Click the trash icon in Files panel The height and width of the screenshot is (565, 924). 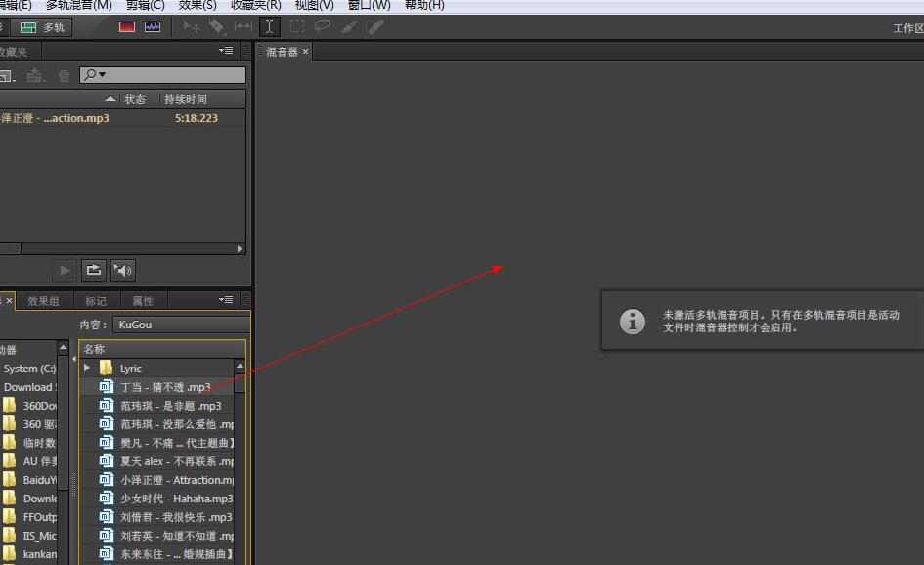64,75
